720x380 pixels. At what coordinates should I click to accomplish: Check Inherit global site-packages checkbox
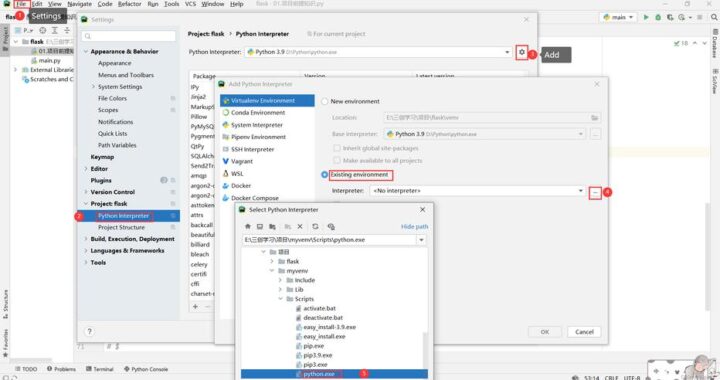[337, 148]
